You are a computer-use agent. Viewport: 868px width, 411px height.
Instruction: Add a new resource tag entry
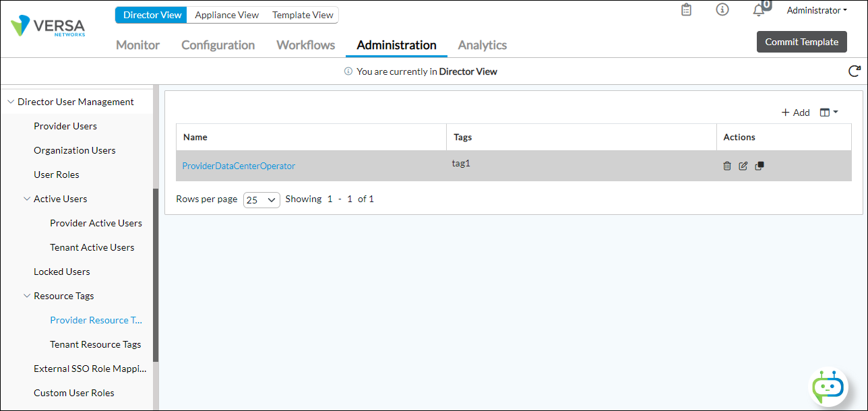tap(795, 113)
